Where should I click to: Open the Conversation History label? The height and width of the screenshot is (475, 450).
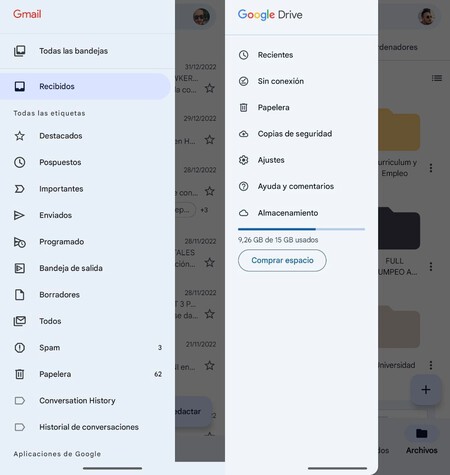(87, 401)
